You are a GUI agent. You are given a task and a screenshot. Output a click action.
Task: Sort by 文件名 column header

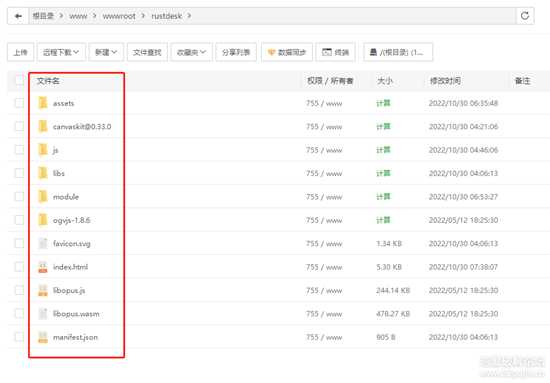(48, 81)
